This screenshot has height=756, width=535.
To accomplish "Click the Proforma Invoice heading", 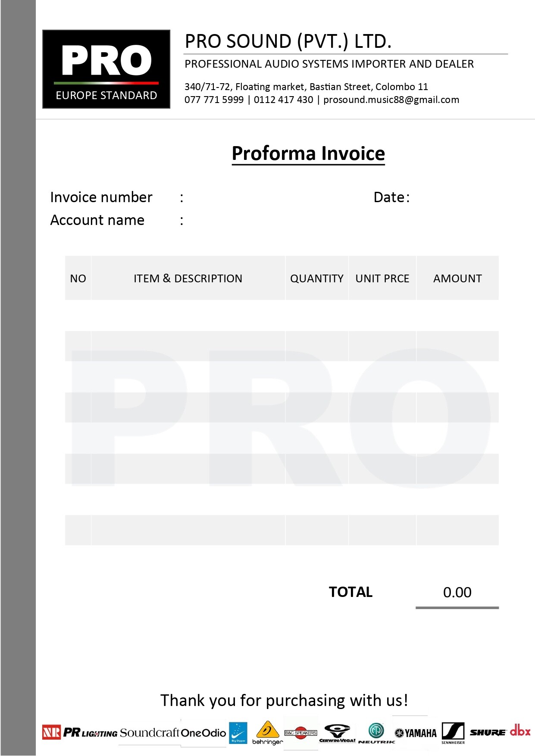I will [308, 153].
